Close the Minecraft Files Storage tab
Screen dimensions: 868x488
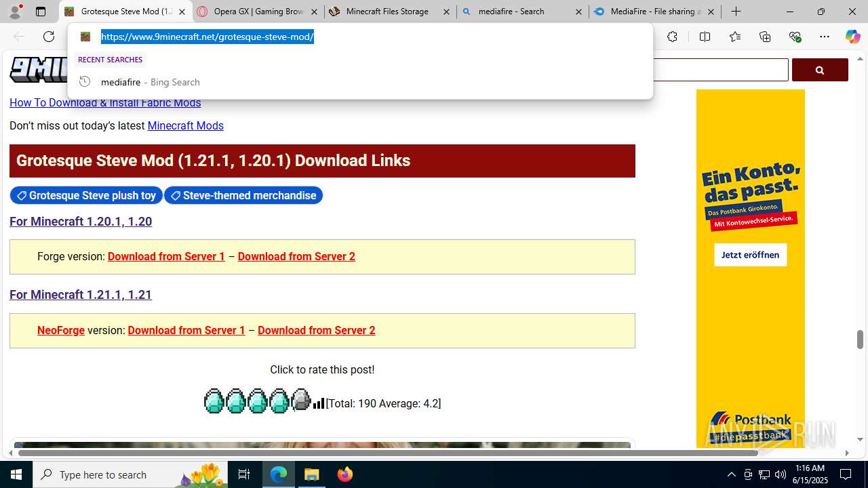click(x=446, y=12)
